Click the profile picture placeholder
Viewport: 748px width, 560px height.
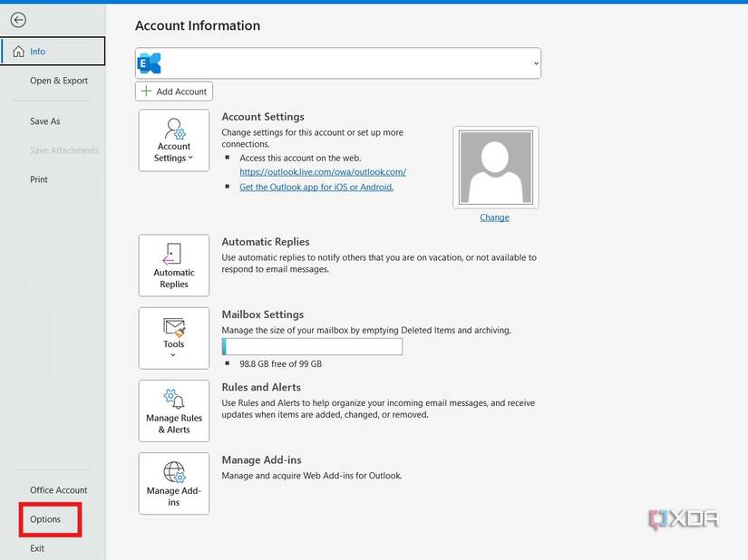click(494, 167)
